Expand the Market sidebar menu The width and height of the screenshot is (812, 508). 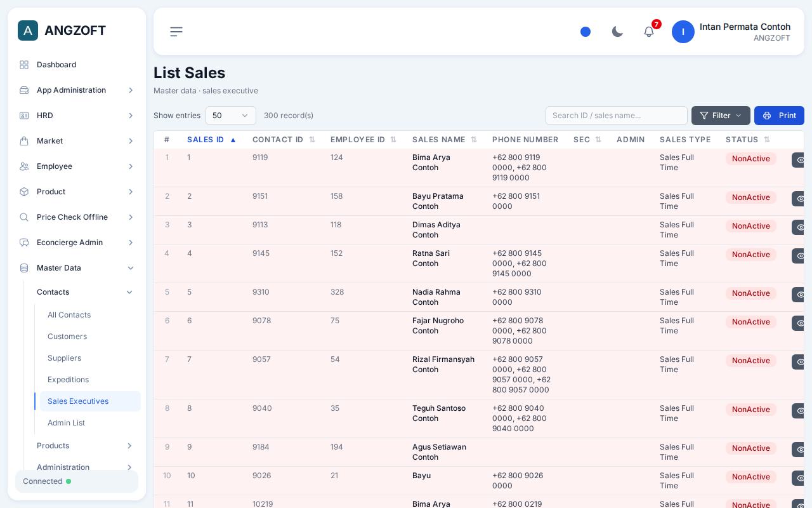77,141
